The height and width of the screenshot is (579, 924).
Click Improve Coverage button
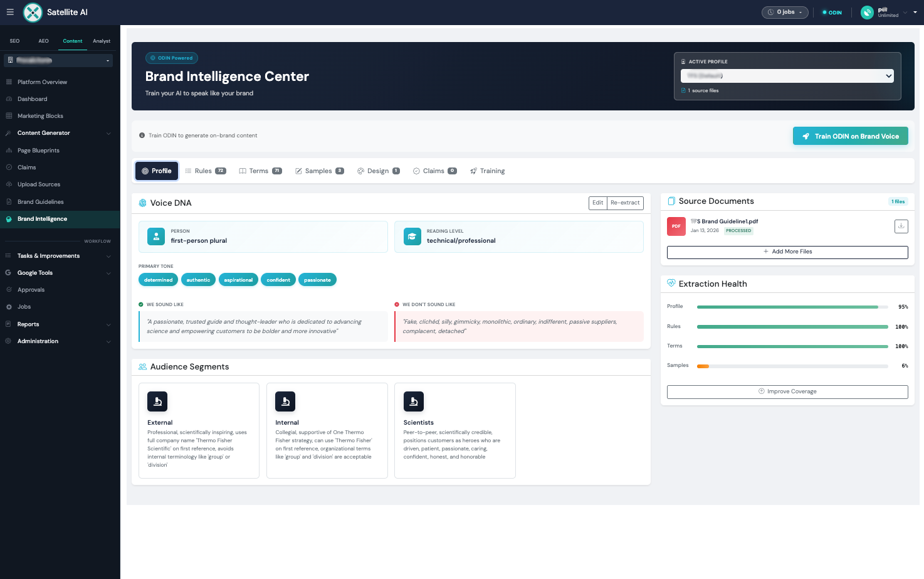point(787,391)
